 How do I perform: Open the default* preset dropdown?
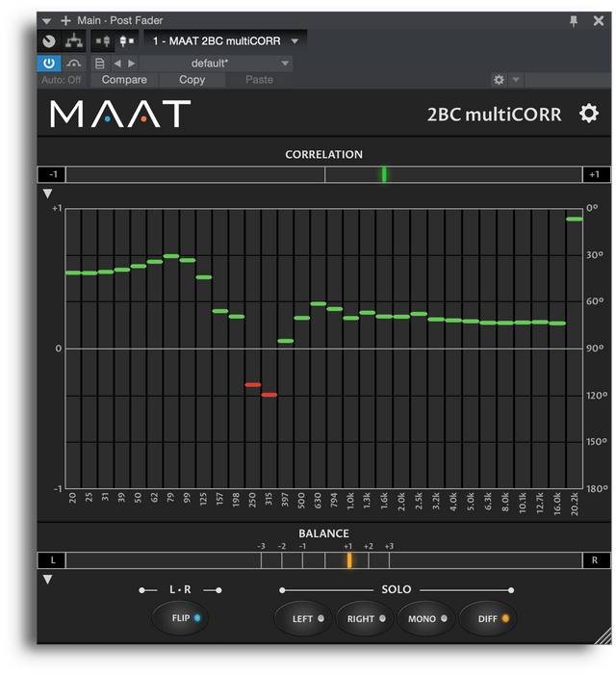point(217,64)
